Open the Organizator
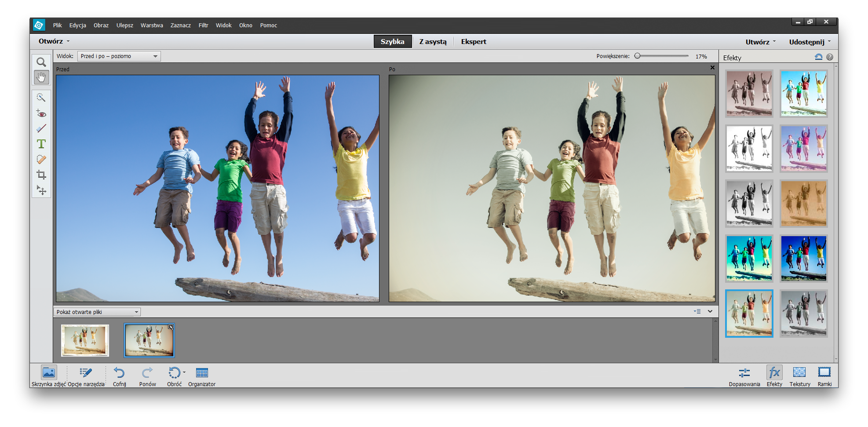 pyautogui.click(x=202, y=376)
